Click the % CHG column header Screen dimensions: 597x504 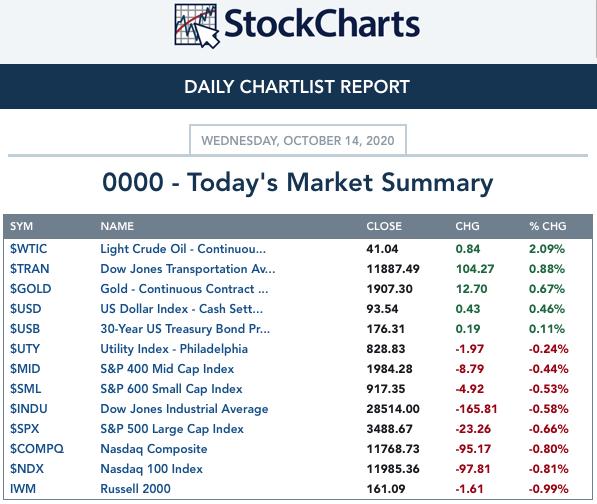point(548,226)
